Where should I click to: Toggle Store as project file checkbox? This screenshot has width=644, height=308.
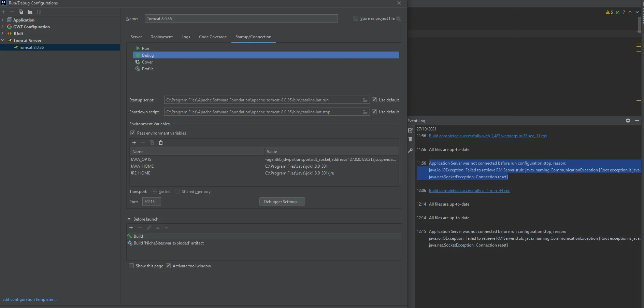point(356,18)
